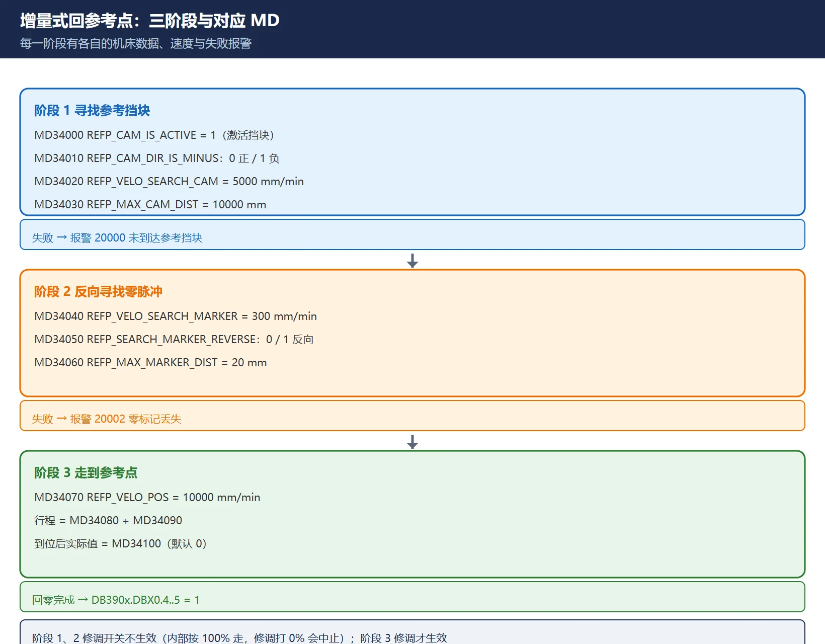Click the line '行程 = MD34080 + MD34090'
Image resolution: width=825 pixels, height=644 pixels.
click(x=108, y=521)
